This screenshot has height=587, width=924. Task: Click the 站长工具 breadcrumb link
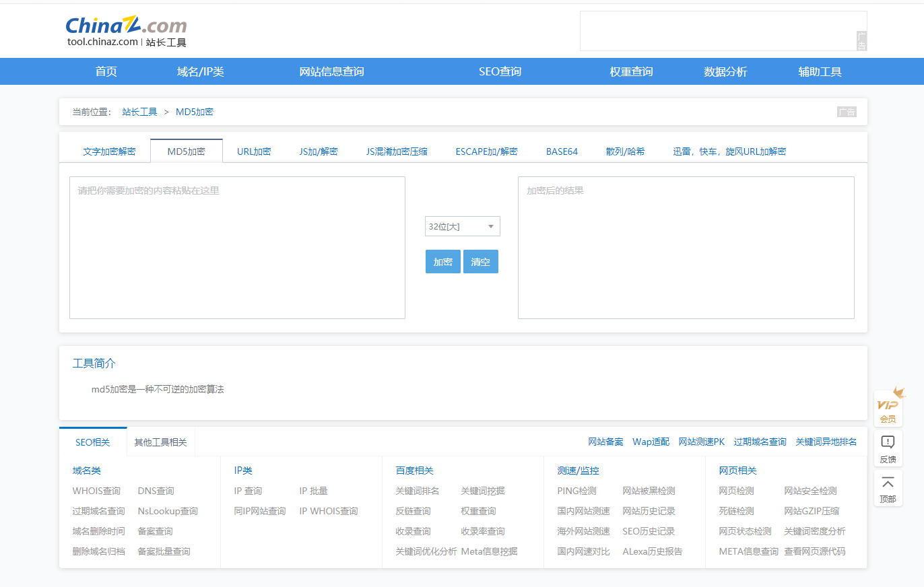(x=139, y=111)
